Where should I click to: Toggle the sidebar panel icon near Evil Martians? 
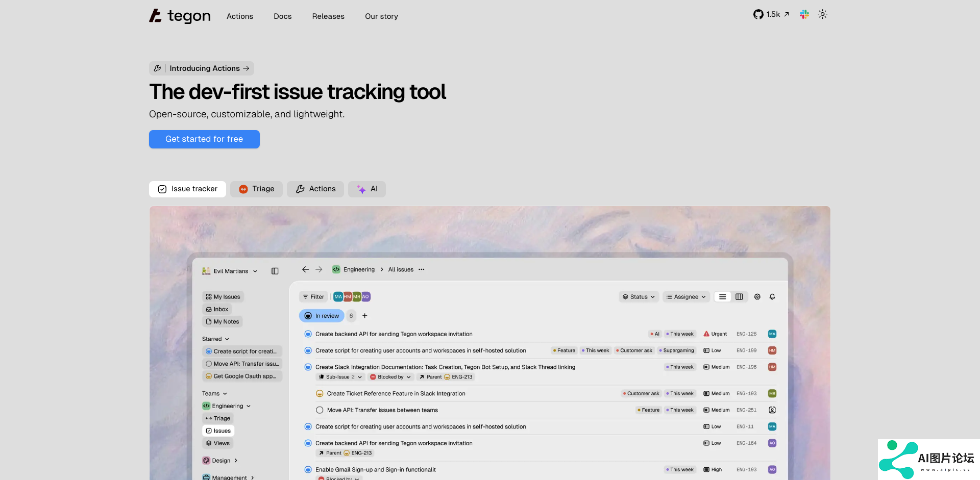click(275, 271)
